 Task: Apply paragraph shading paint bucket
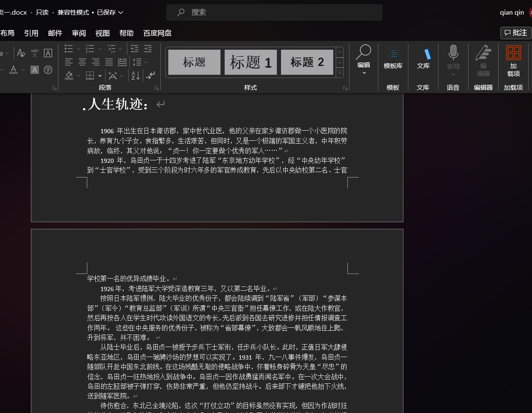(x=69, y=76)
